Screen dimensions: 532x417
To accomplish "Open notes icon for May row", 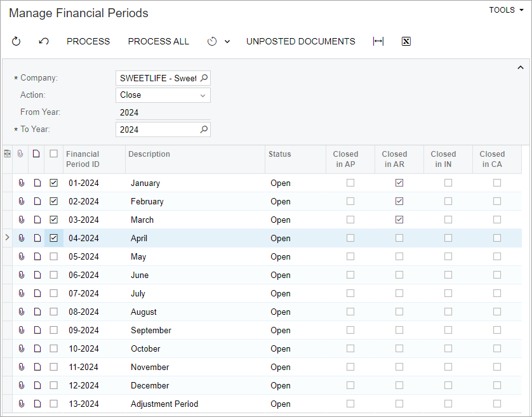I will (x=37, y=257).
